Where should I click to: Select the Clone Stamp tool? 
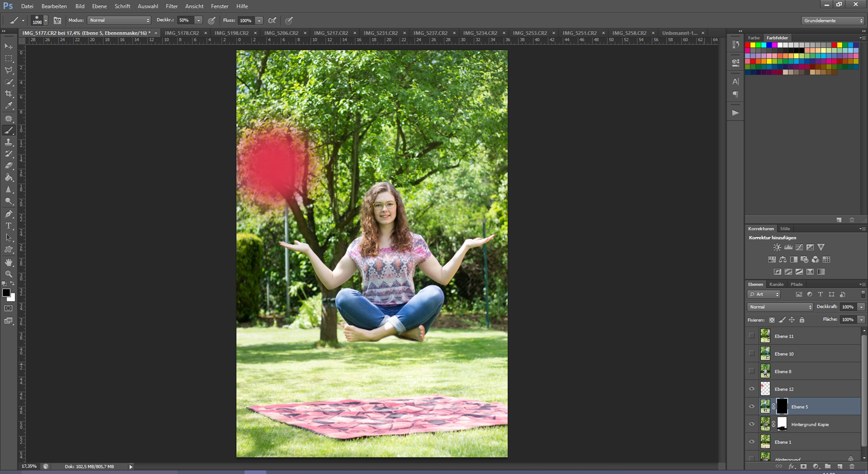(x=9, y=142)
